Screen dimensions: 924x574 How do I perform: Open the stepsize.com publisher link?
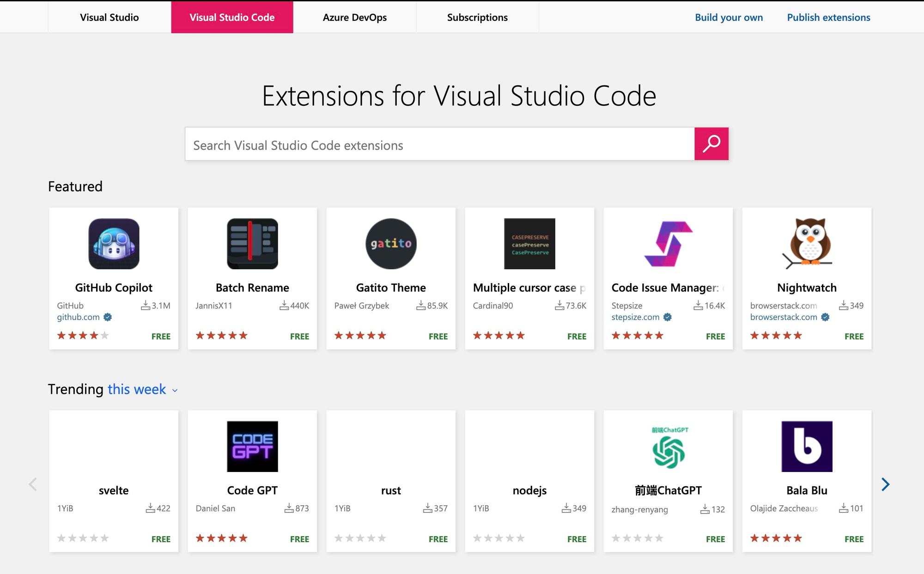point(635,317)
